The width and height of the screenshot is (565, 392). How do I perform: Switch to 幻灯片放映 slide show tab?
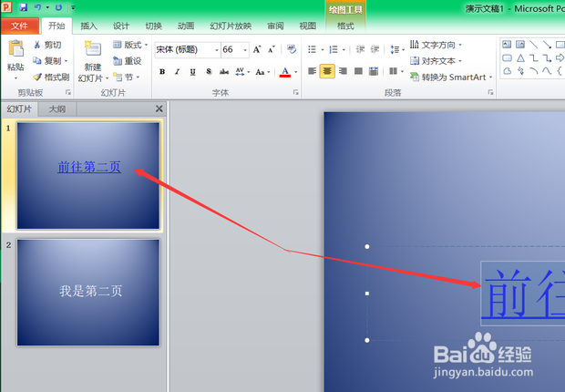coord(231,26)
